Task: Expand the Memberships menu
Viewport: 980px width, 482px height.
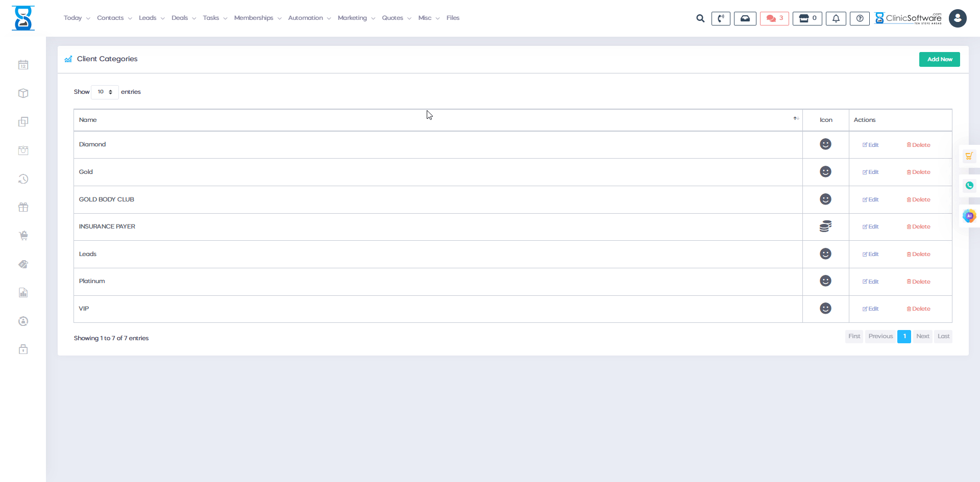Action: point(254,18)
